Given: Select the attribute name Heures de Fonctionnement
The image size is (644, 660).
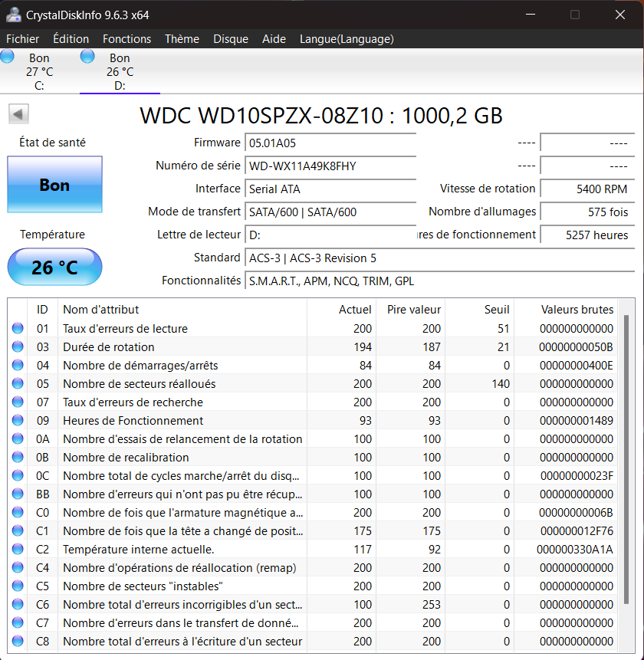Looking at the screenshot, I should coord(133,421).
